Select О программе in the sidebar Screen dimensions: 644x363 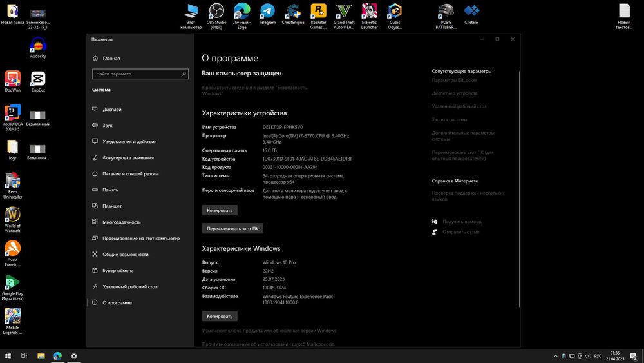(x=140, y=302)
